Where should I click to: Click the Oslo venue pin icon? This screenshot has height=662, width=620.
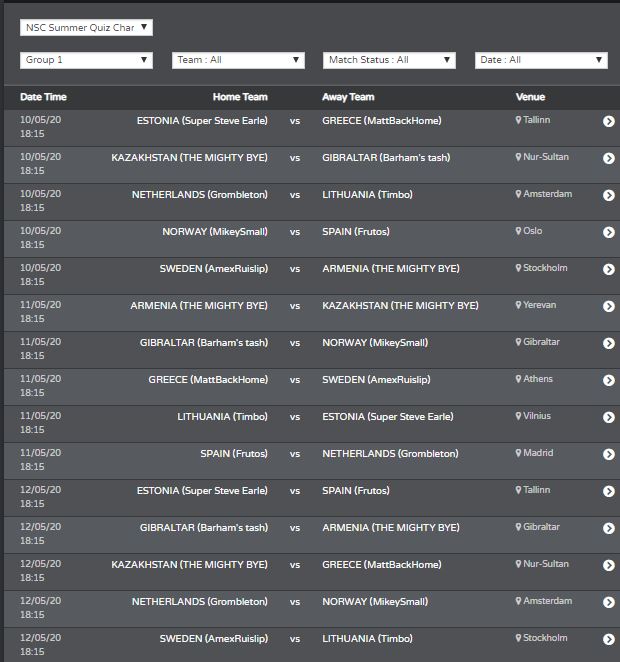tap(518, 231)
